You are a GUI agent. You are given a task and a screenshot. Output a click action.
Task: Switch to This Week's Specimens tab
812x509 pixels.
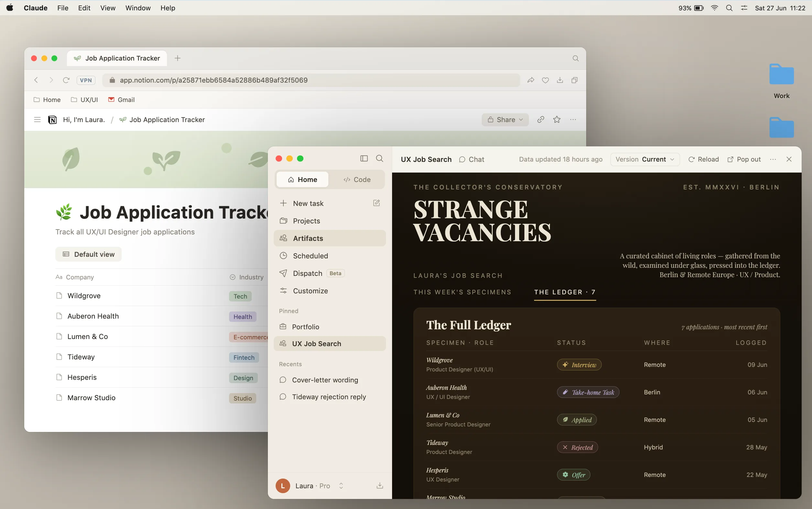coord(462,292)
